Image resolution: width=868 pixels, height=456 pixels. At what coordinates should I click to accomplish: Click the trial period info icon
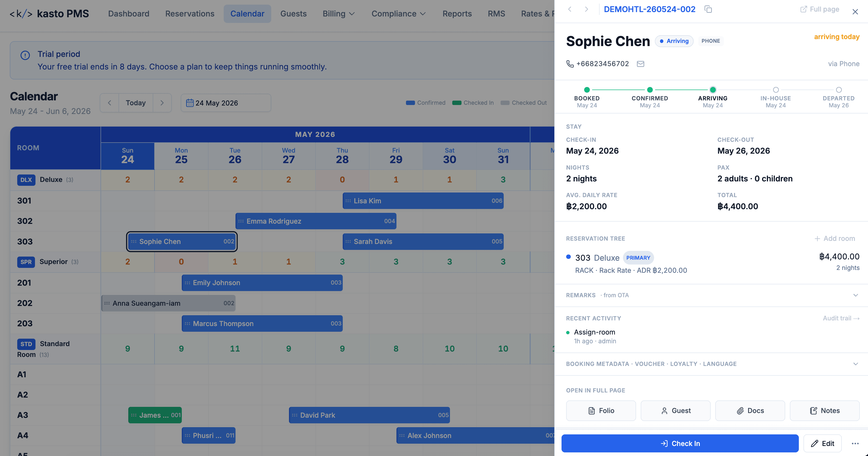coord(25,55)
